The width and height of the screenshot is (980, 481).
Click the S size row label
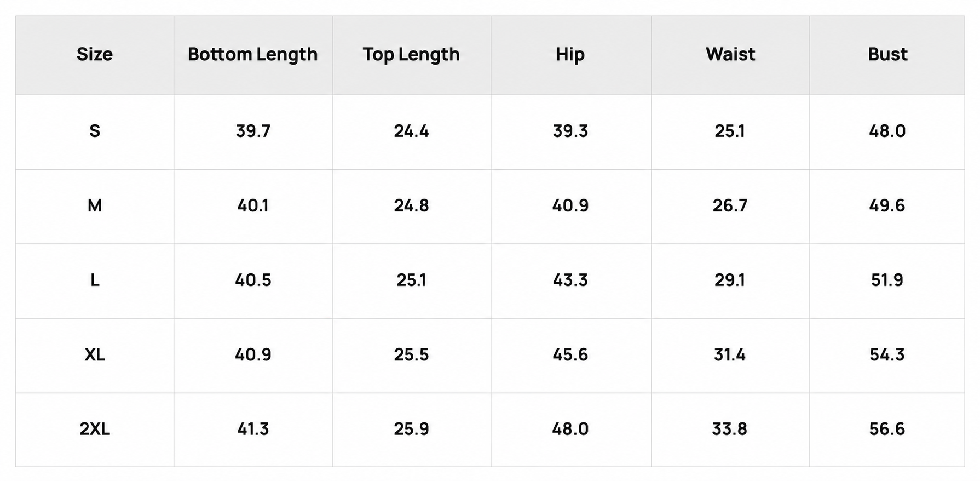[x=95, y=131]
